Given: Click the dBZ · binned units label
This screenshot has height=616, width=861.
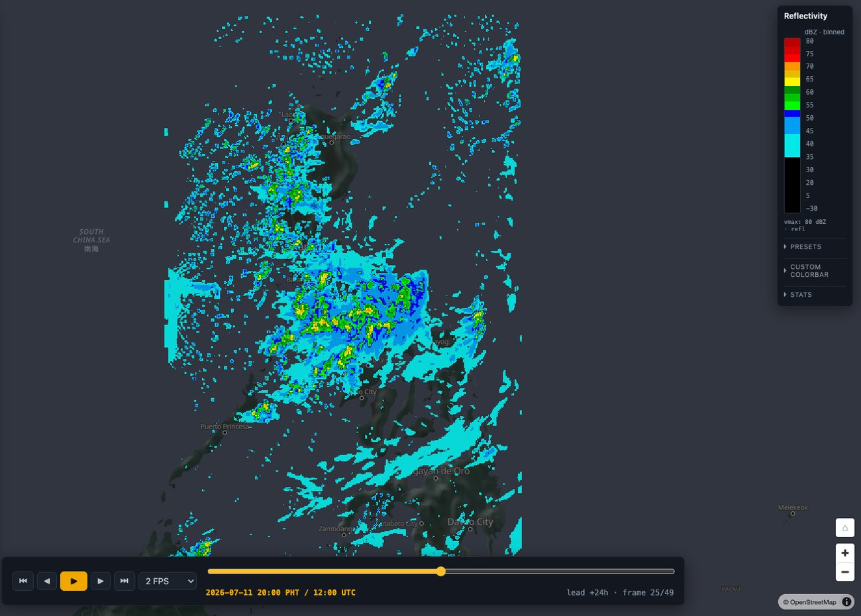Looking at the screenshot, I should (824, 32).
